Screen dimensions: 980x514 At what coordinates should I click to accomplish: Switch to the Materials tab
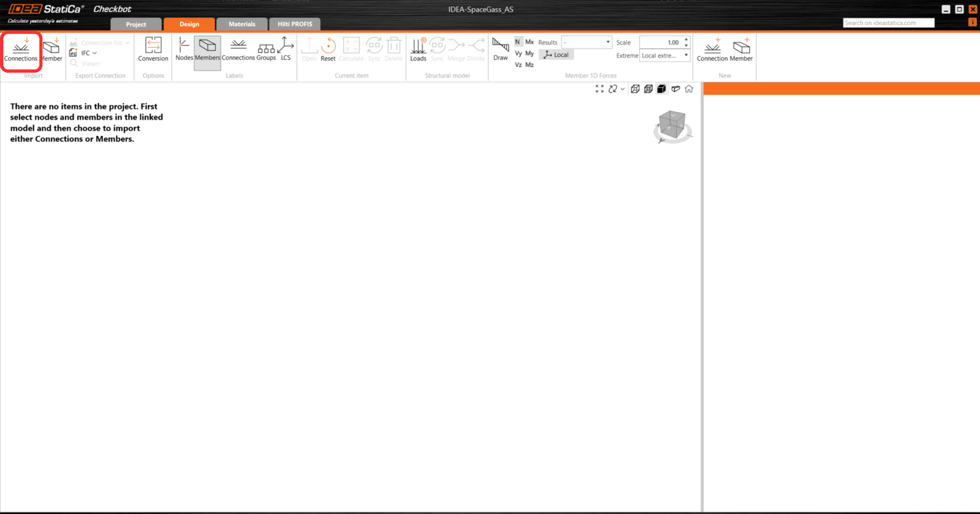pyautogui.click(x=242, y=24)
